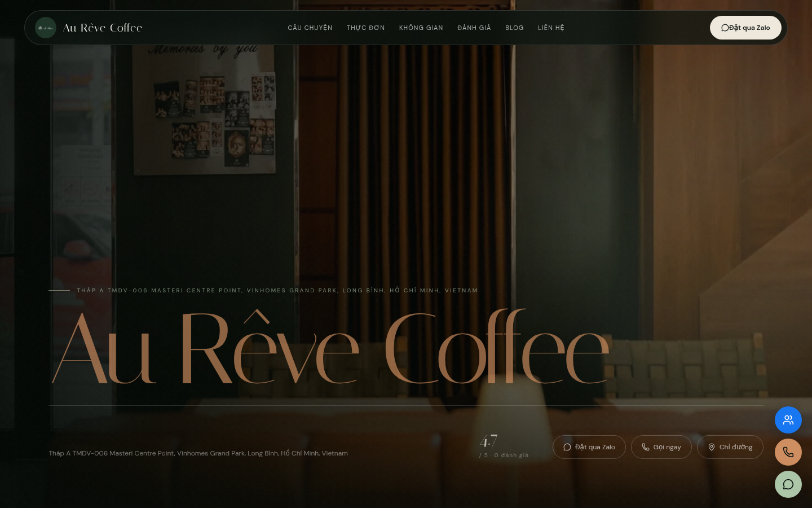The image size is (812, 508).
Task: Open the green floating chat button
Action: click(788, 484)
